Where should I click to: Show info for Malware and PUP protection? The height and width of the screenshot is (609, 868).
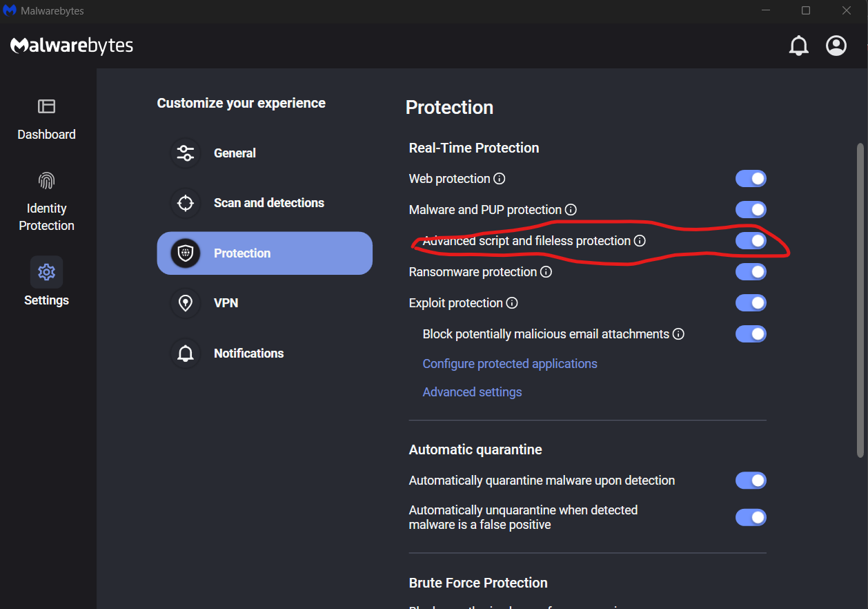571,210
